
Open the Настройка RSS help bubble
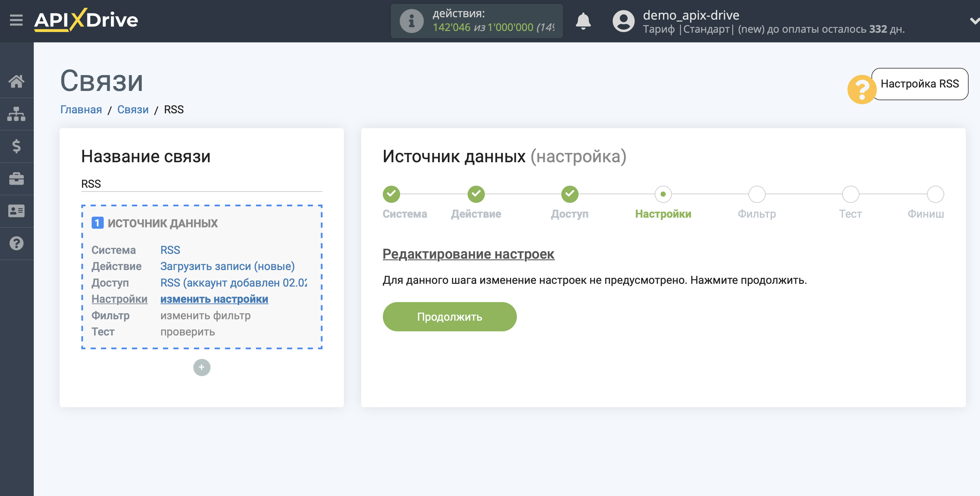[x=919, y=84]
